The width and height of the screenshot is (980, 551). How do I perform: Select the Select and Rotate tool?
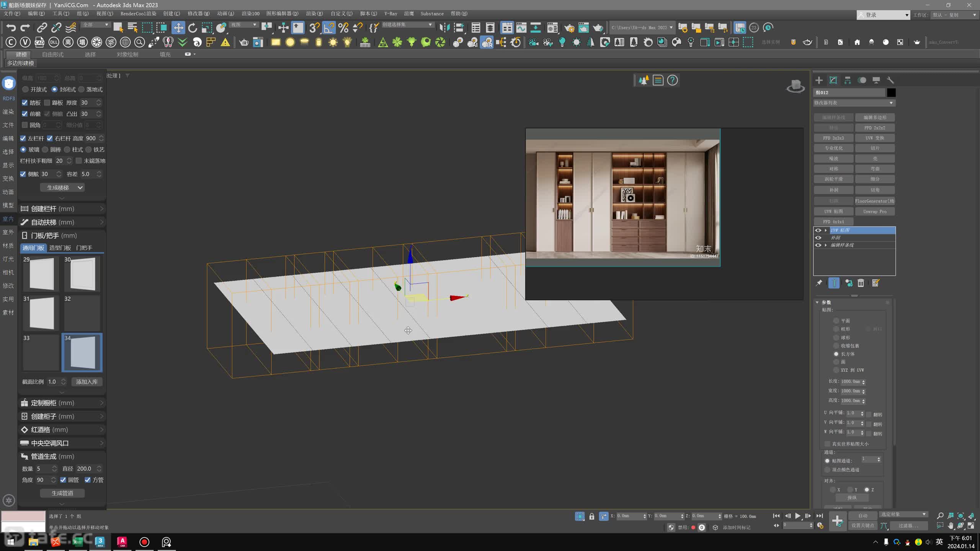193,28
